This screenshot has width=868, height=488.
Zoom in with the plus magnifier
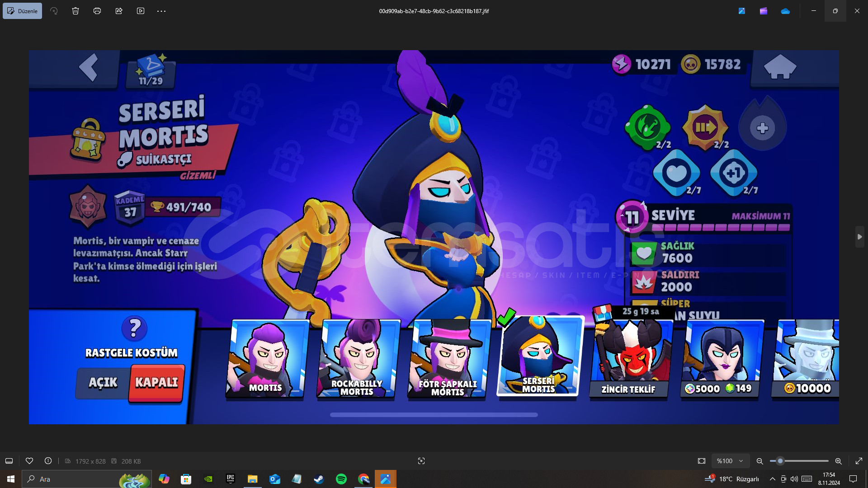tap(839, 461)
